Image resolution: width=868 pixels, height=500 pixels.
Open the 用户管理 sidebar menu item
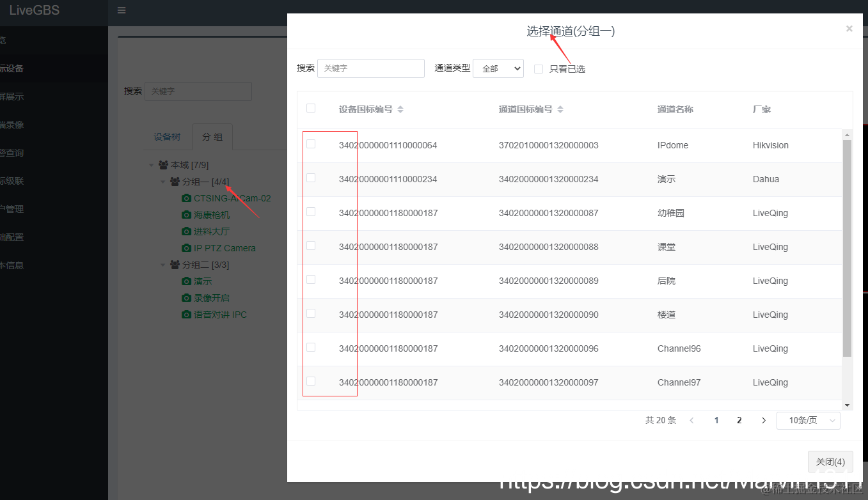54,209
